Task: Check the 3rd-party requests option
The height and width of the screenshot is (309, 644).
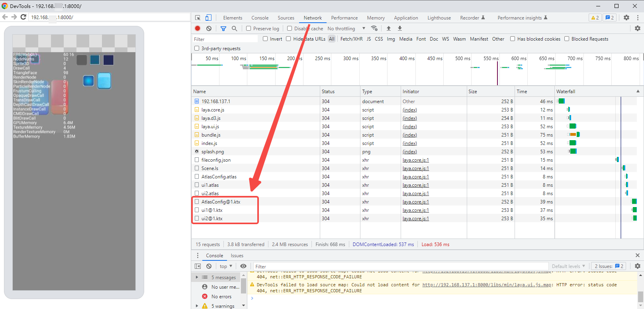Action: pos(197,48)
